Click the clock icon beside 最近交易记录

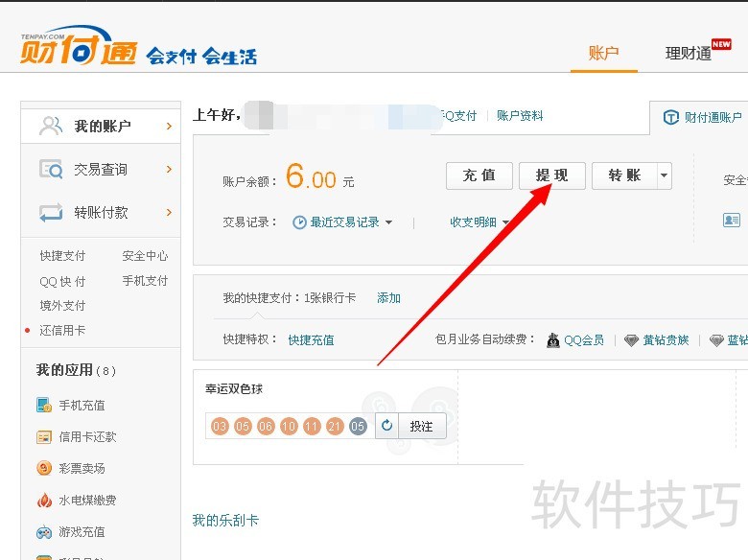299,222
